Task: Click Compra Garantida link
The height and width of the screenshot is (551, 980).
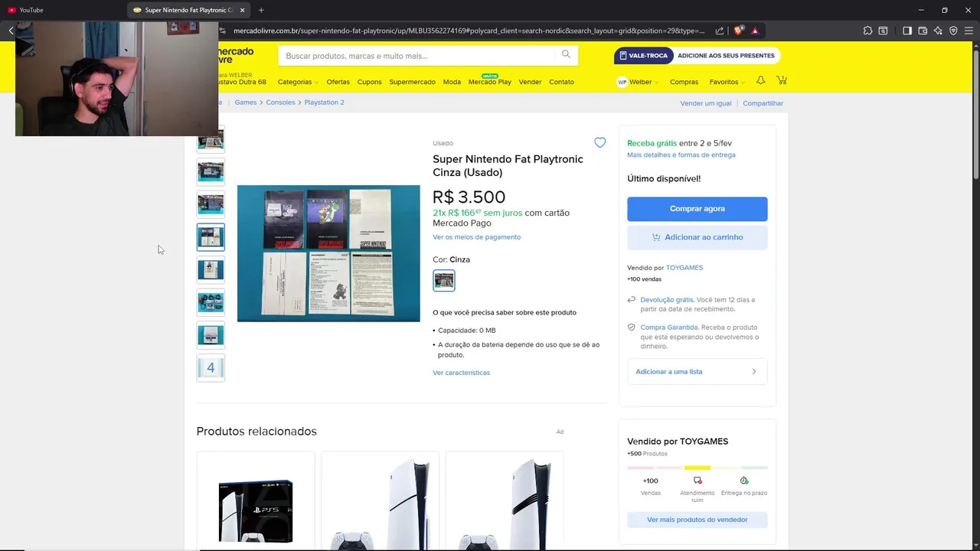Action: pos(669,328)
